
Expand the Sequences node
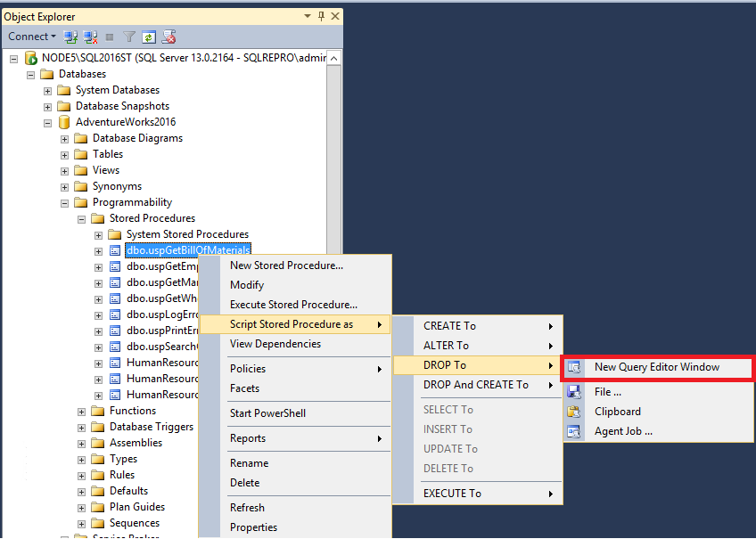[81, 524]
